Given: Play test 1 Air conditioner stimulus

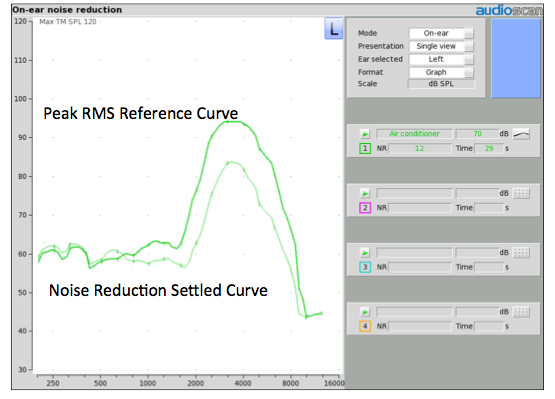Looking at the screenshot, I should click(x=365, y=134).
